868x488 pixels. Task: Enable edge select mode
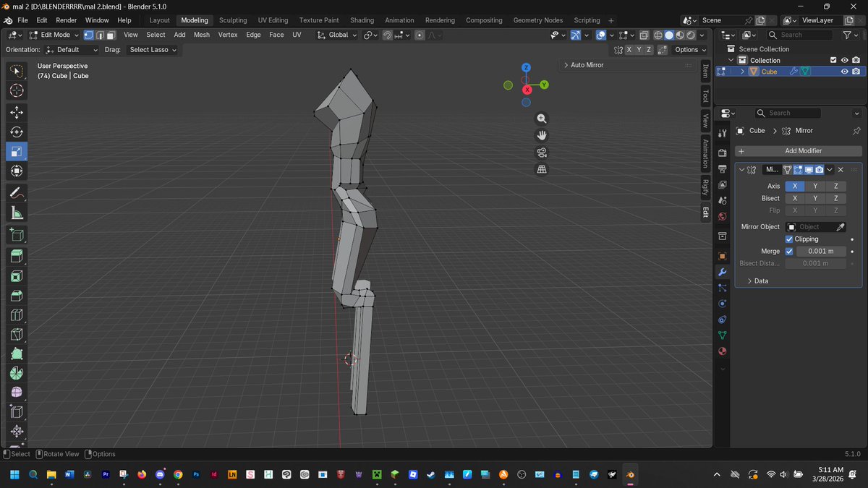point(100,35)
